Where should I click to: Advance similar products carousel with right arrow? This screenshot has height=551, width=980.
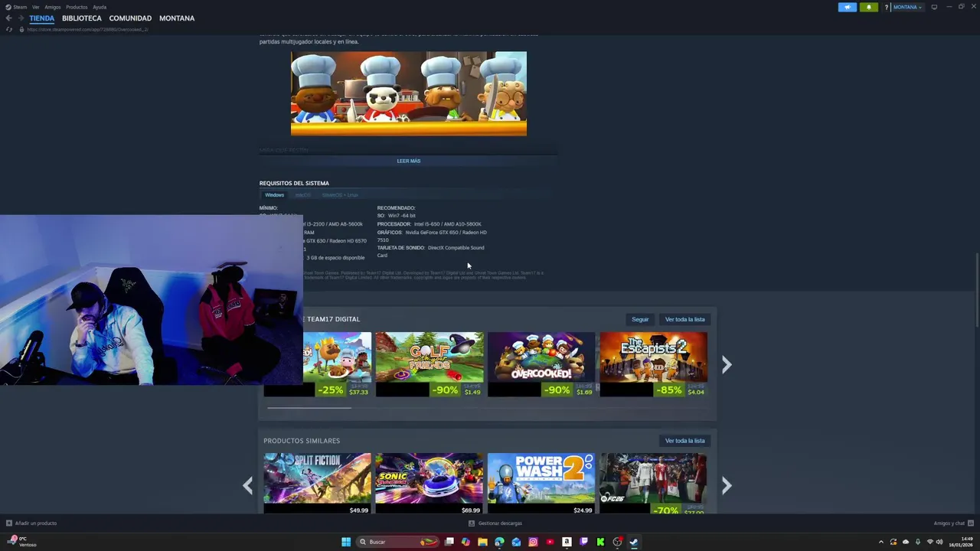[x=727, y=485]
